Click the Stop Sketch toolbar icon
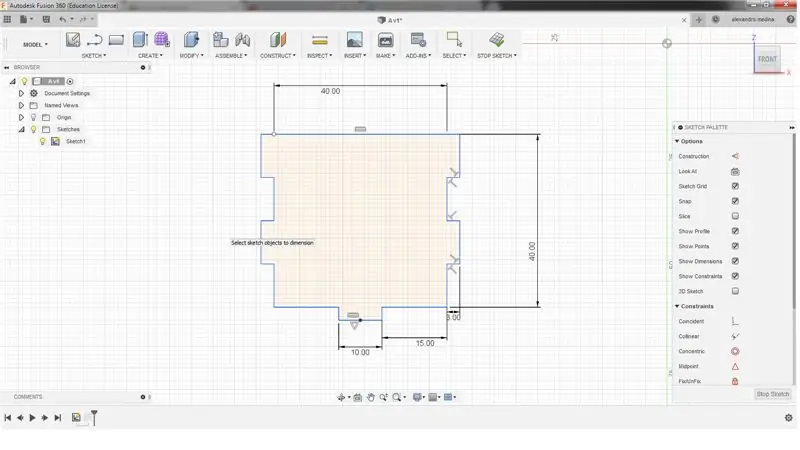 496,40
